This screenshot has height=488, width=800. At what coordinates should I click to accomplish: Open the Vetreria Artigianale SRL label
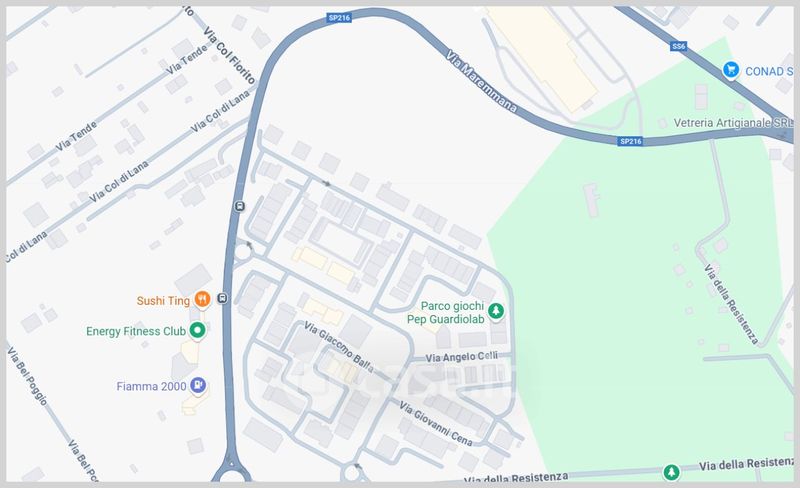[734, 123]
